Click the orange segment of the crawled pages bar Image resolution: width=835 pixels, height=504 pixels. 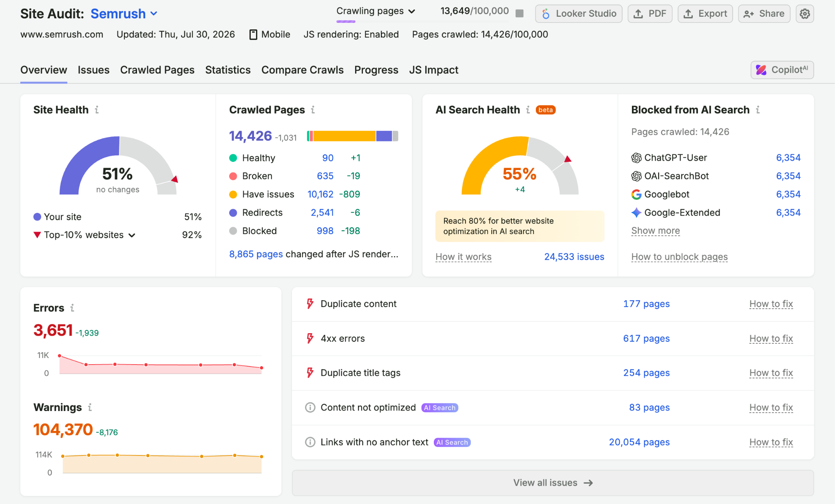tap(344, 136)
